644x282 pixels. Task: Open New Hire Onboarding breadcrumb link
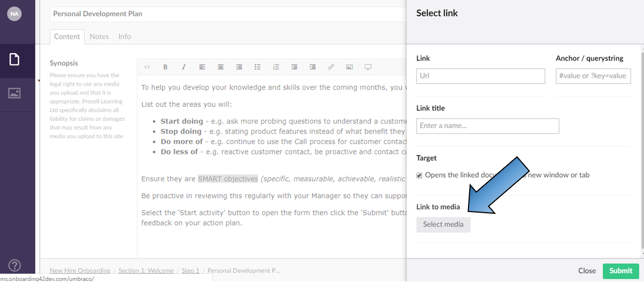point(80,270)
